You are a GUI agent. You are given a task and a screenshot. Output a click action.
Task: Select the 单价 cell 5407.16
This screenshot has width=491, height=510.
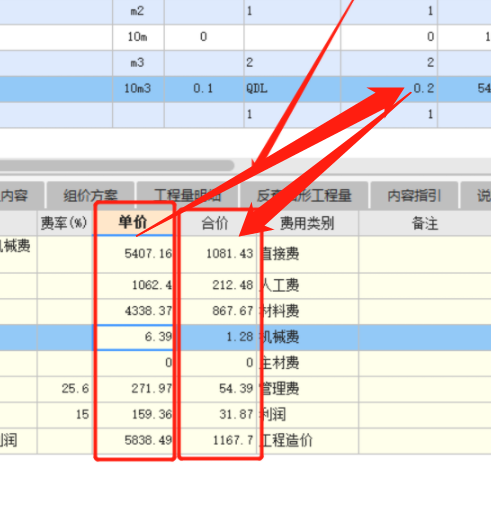(133, 254)
